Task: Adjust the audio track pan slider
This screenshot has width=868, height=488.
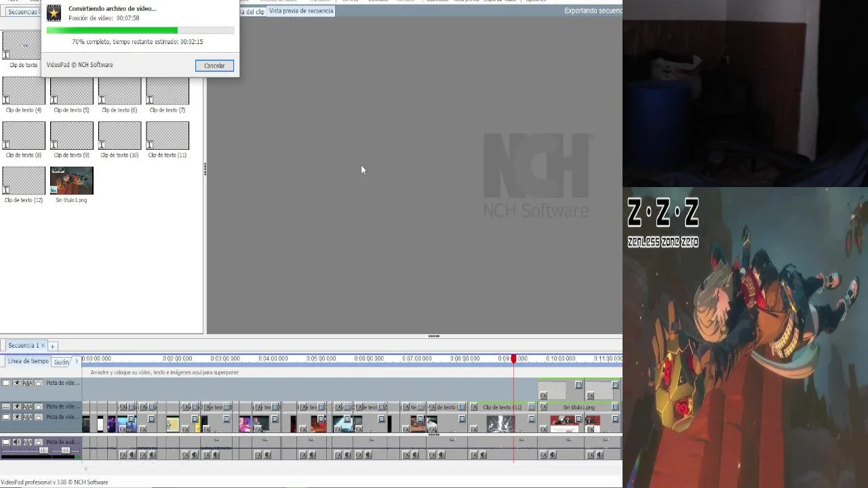Action: pos(65,451)
